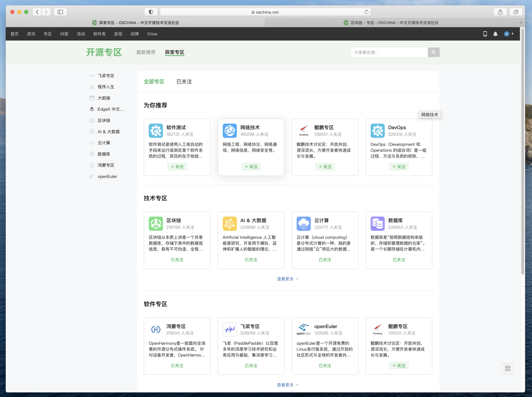This screenshot has width=532, height=397.
Task: Click Safari back navigation arrow
Action: 37,12
